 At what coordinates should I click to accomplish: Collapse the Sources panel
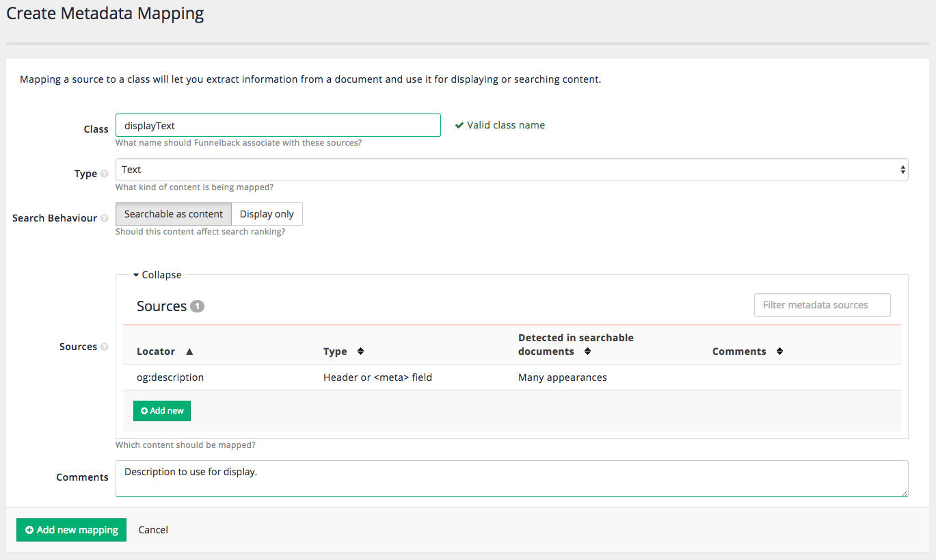point(157,274)
